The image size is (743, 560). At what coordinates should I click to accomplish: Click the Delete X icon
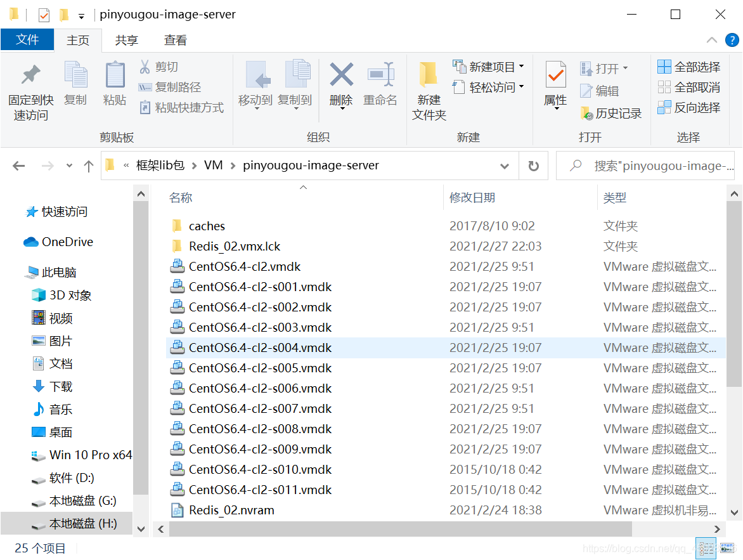341,74
